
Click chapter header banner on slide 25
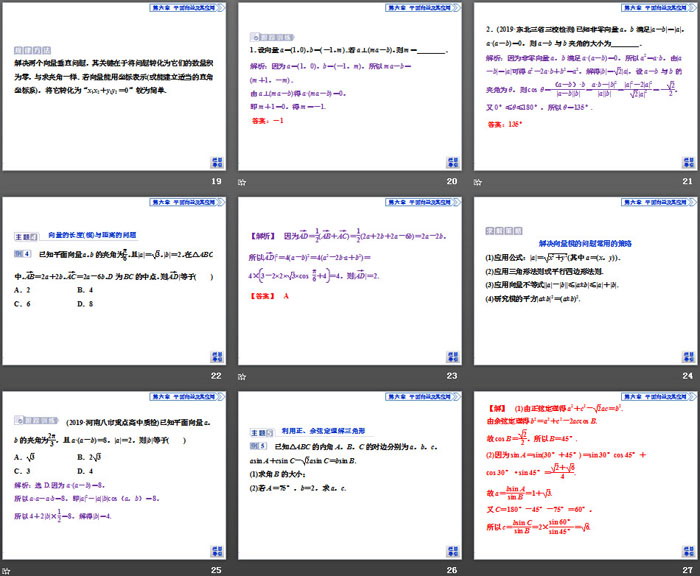pyautogui.click(x=187, y=397)
